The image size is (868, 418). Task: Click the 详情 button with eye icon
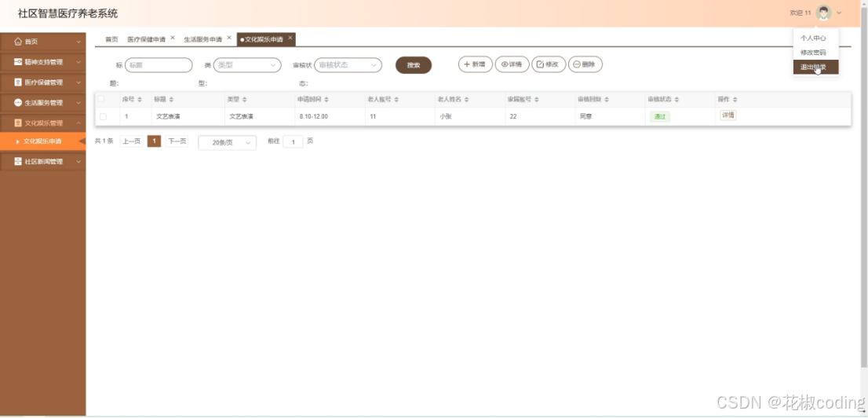point(512,64)
